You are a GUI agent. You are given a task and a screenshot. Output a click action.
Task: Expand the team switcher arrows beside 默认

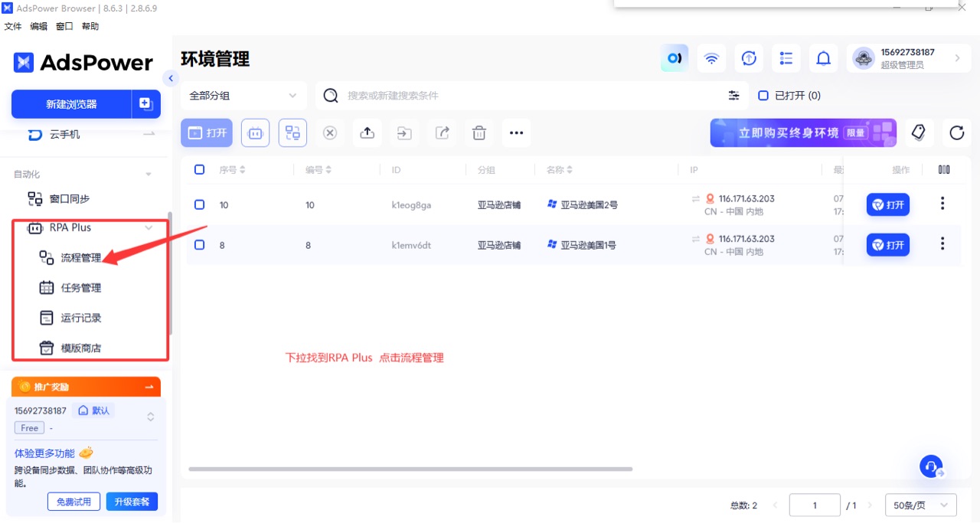[151, 417]
